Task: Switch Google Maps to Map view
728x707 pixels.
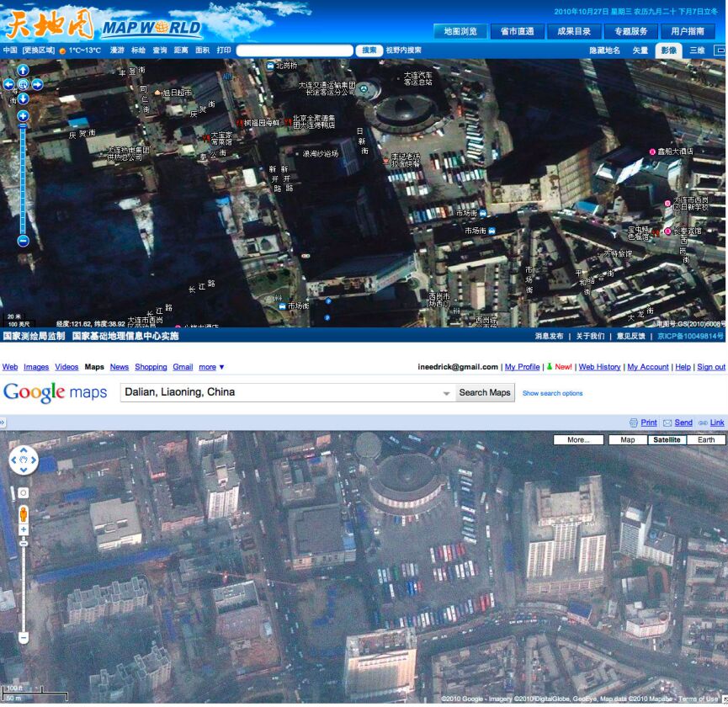Action: 628,439
